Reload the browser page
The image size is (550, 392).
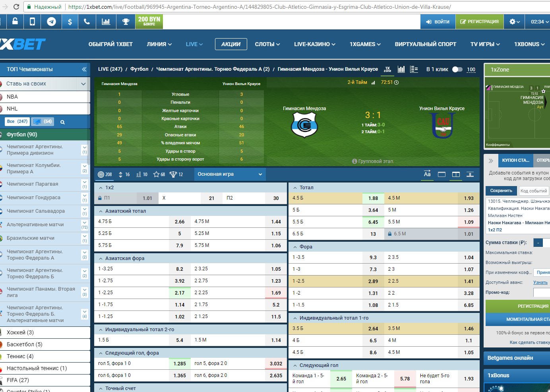16,7
